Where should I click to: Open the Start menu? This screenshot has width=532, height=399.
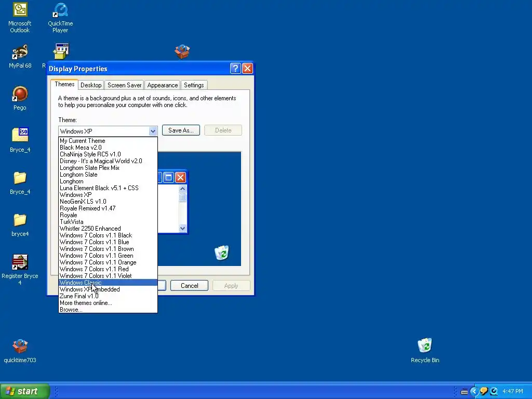(25, 391)
